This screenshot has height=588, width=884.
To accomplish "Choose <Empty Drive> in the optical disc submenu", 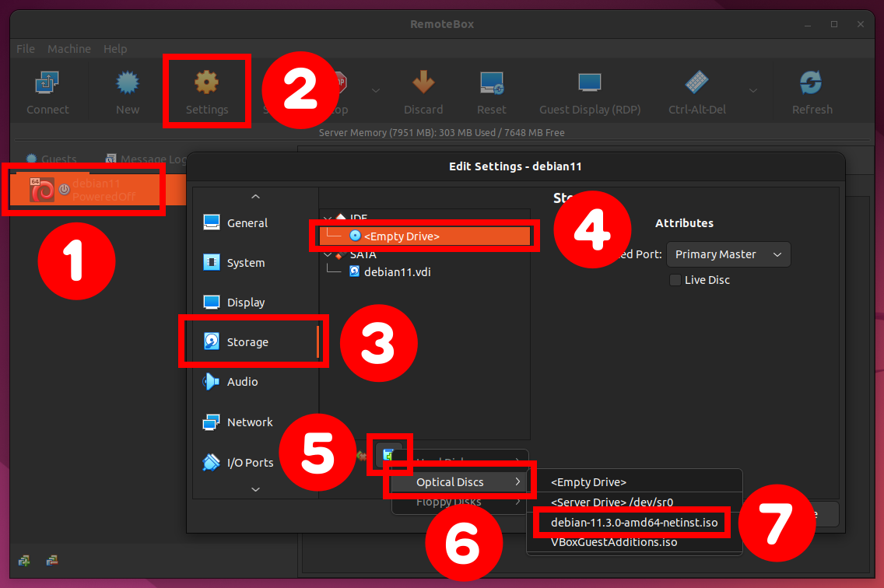I will click(x=634, y=482).
